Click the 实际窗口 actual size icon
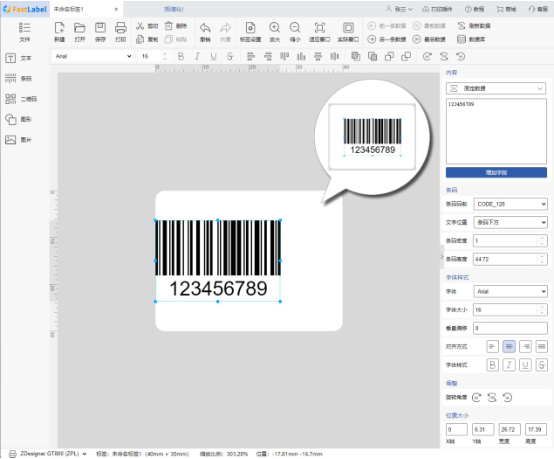The image size is (554, 459). pos(348,28)
